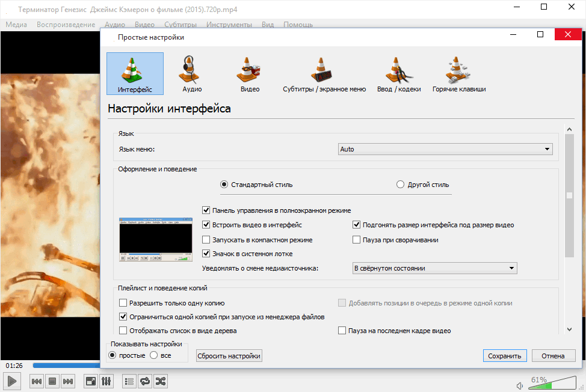Screen dimensions: 586x392
Task: Enable the Запускать в компактном режиме checkbox
Action: [206, 240]
